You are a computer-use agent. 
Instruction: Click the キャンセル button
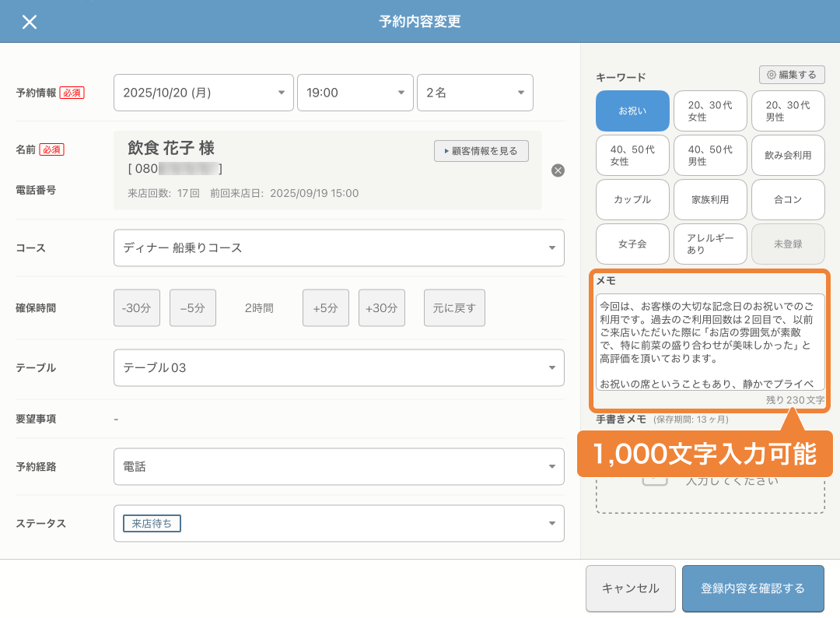(x=630, y=588)
